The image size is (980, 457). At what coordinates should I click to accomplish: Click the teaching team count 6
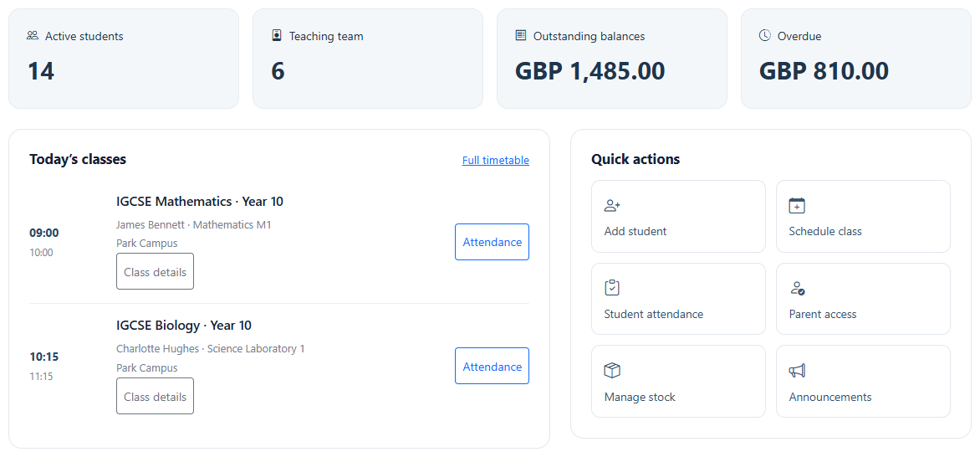[x=278, y=71]
